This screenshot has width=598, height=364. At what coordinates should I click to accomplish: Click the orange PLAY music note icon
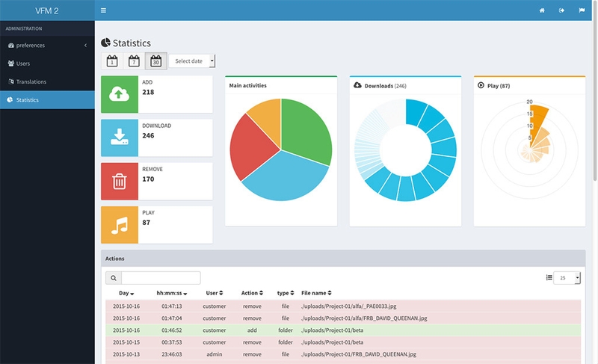[x=120, y=225]
